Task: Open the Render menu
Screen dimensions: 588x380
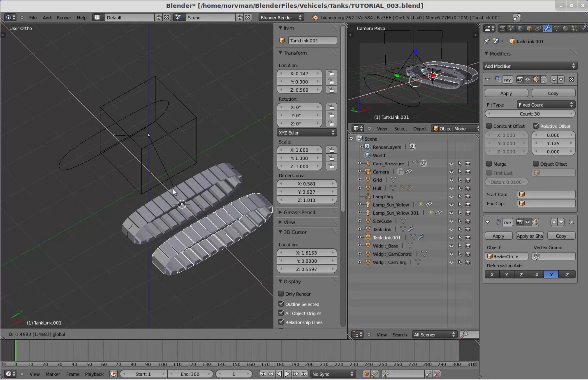Action: coord(64,18)
